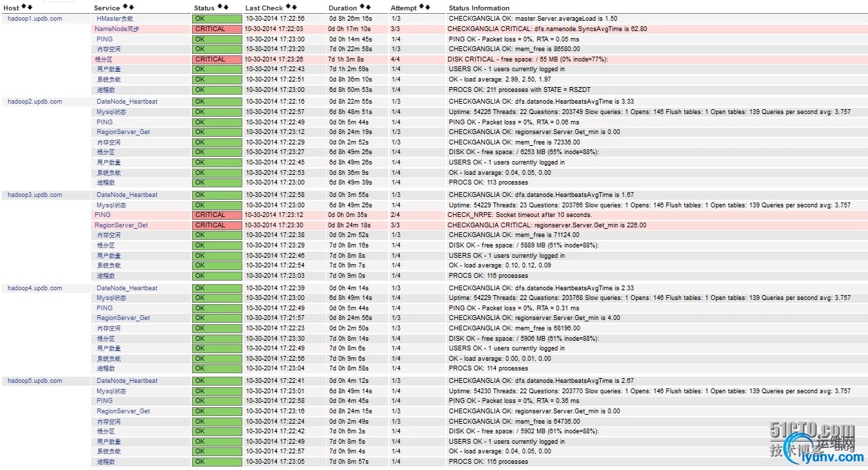The image size is (868, 470).
Task: Select the attempt value 4/4
Action: 395,59
